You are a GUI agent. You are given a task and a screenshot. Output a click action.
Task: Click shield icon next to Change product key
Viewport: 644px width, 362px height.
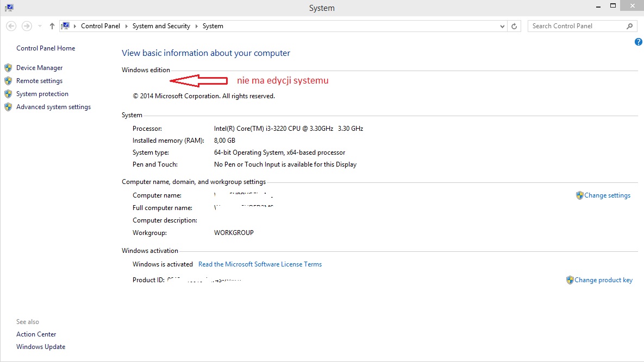(x=570, y=280)
